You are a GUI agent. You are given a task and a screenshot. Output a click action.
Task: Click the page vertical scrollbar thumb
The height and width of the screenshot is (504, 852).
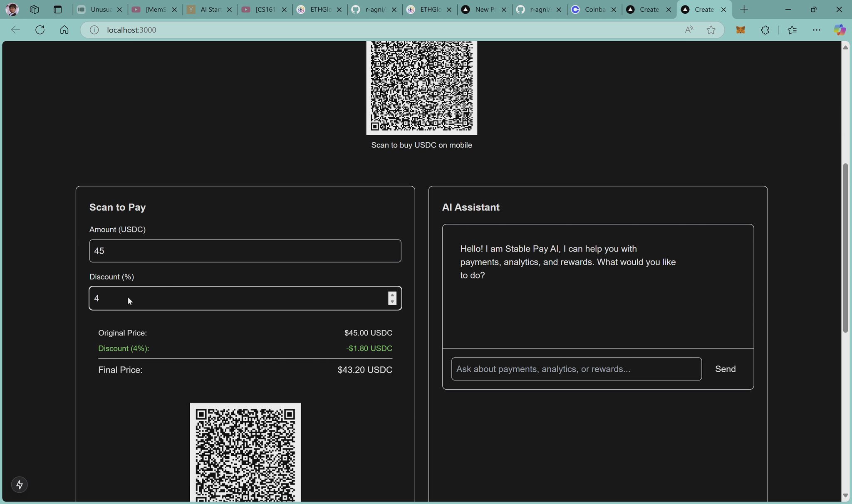pyautogui.click(x=845, y=248)
